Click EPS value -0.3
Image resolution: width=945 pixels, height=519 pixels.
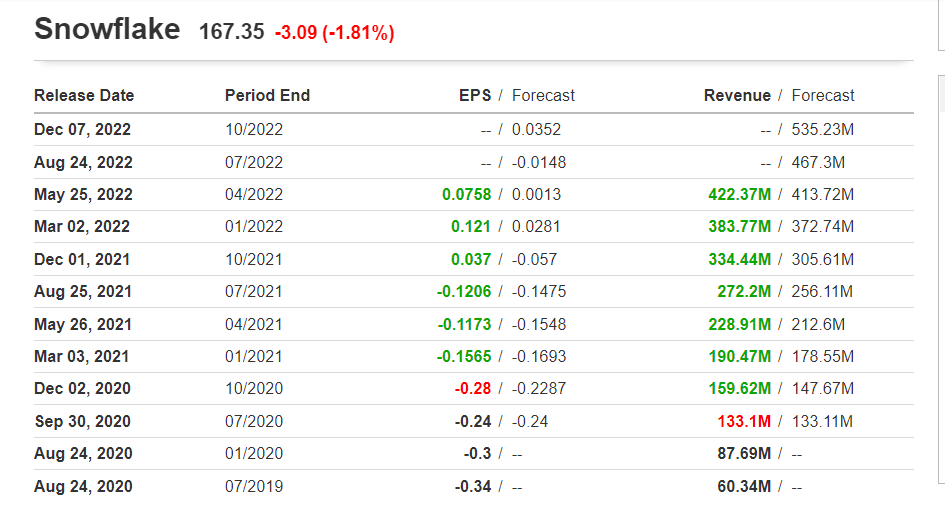point(477,453)
